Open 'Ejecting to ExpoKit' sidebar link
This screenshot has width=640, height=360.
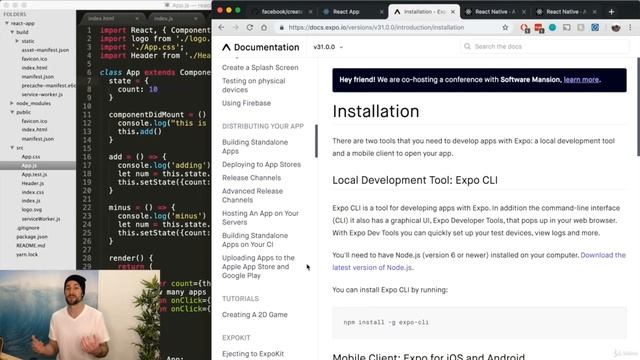coord(253,354)
